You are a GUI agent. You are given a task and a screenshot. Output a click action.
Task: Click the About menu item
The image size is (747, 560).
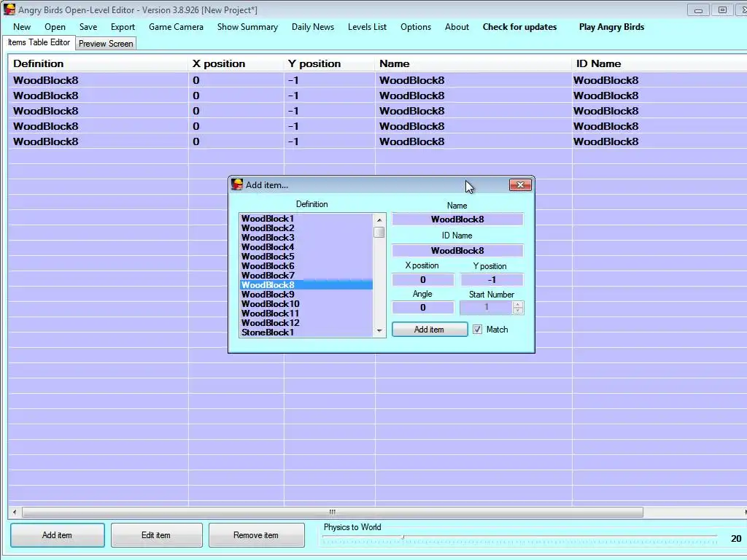pyautogui.click(x=457, y=27)
